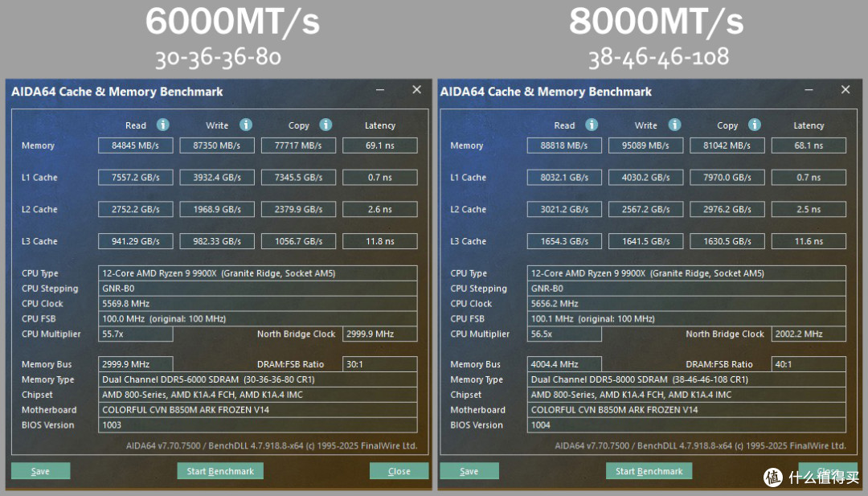Click DRAM:FSB Ratio value 40:1
This screenshot has width=868, height=496.
[809, 364]
